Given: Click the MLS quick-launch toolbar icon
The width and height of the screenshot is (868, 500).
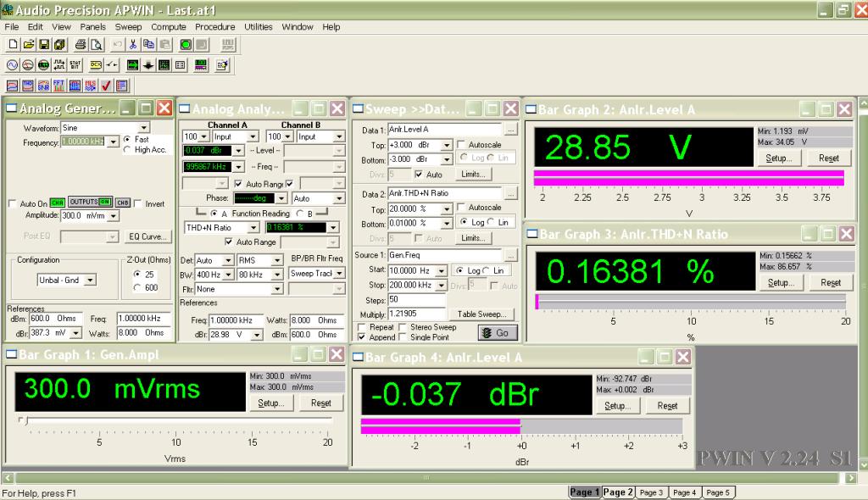Looking at the screenshot, I should [90, 86].
